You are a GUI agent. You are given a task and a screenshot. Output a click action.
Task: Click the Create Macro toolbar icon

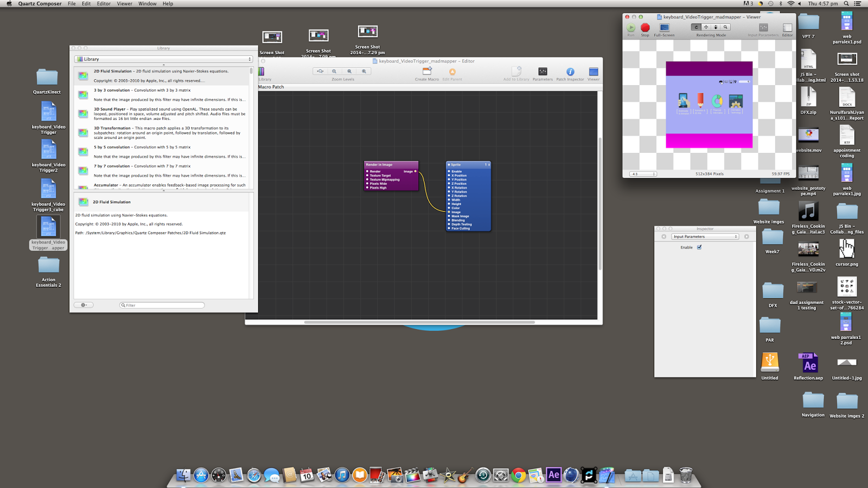pyautogui.click(x=427, y=71)
